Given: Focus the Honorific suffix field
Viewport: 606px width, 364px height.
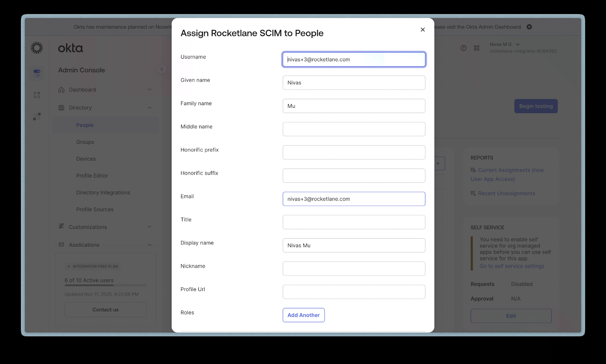Looking at the screenshot, I should tap(354, 176).
